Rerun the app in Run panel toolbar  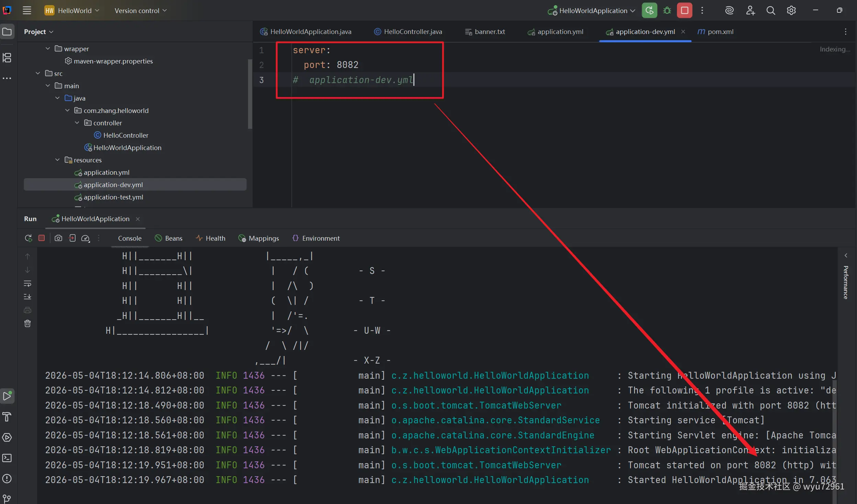click(x=28, y=238)
